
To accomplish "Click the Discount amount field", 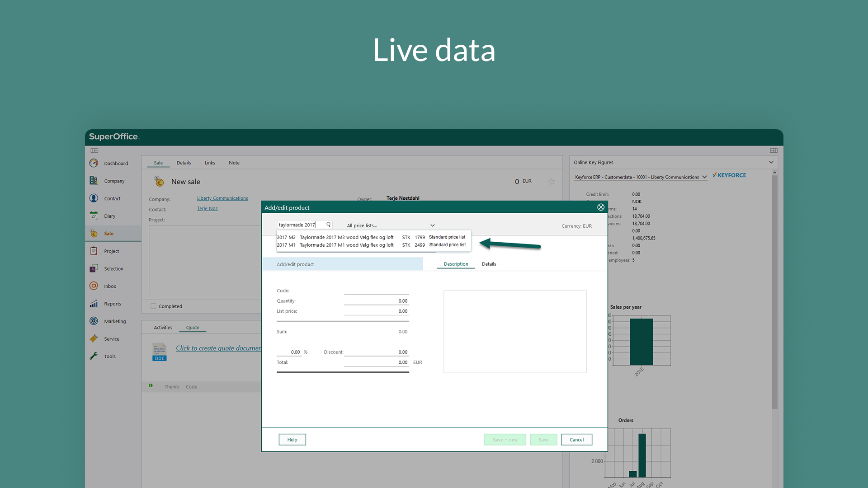I will (376, 352).
